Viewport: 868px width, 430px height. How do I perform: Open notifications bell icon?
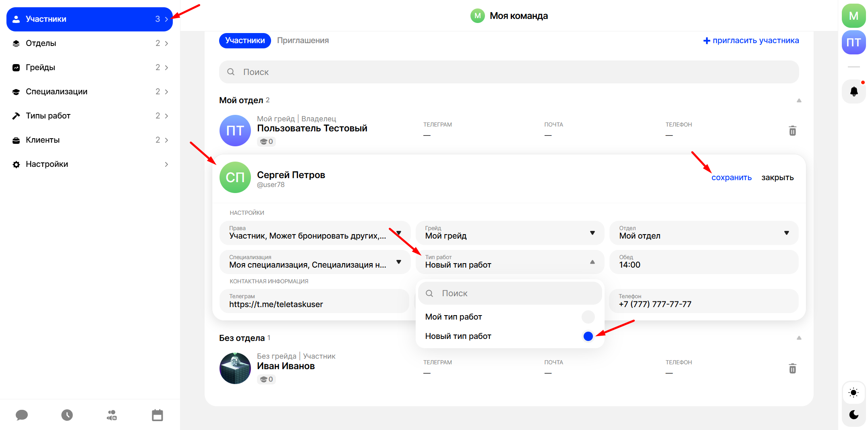(x=853, y=91)
